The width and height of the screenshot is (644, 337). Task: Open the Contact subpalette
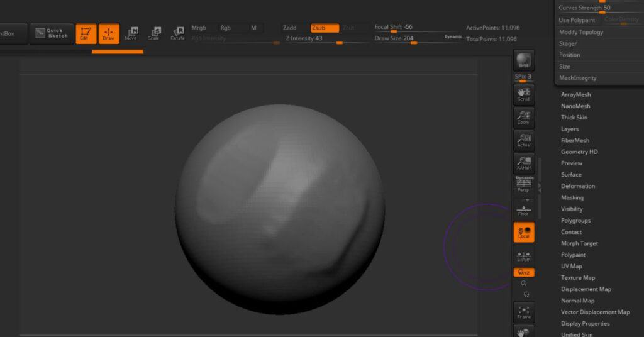click(x=571, y=233)
